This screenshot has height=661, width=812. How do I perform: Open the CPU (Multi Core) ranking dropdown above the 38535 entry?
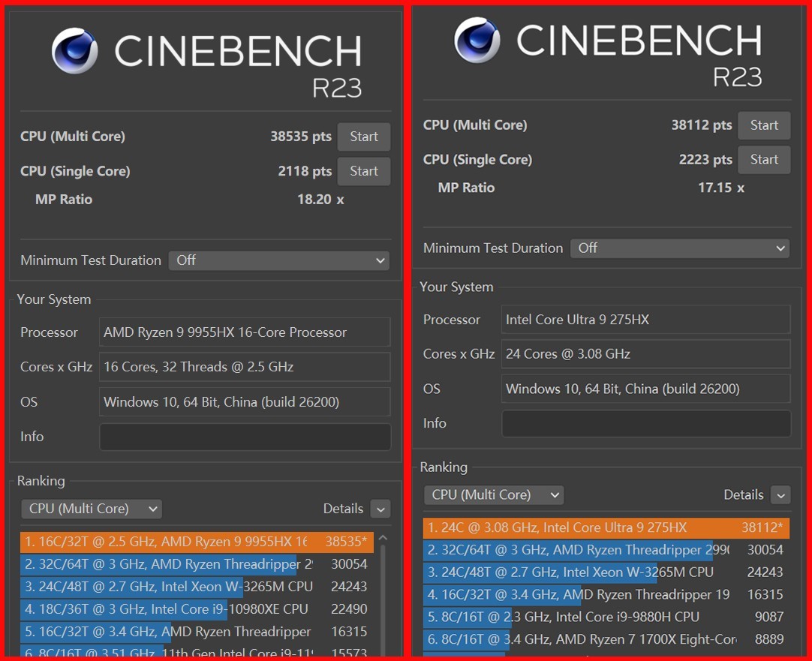click(92, 509)
